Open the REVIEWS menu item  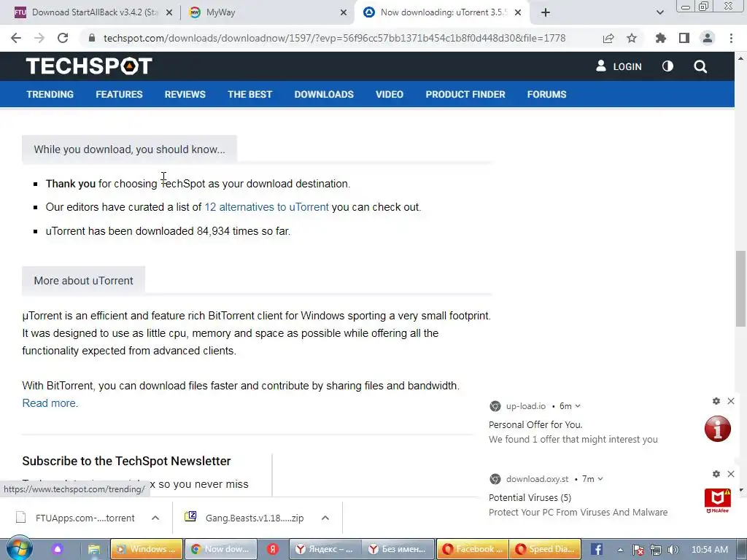(185, 94)
